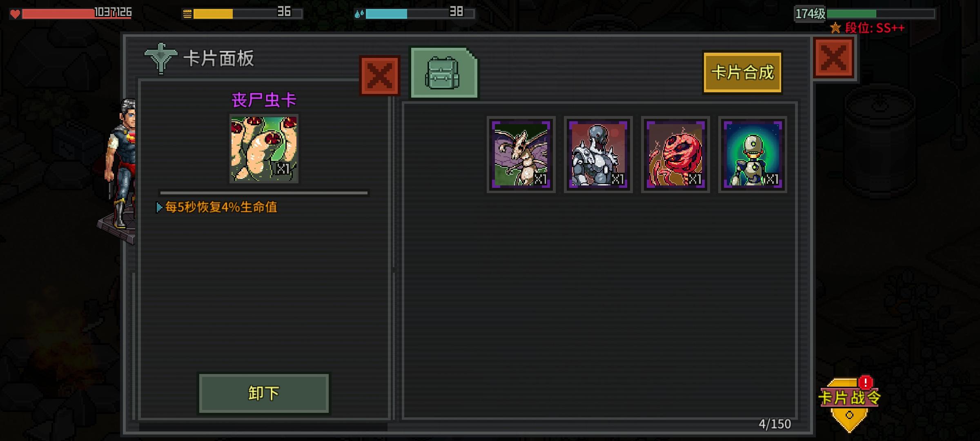
Task: Select the bat creature card in inventory
Action: (x=521, y=154)
